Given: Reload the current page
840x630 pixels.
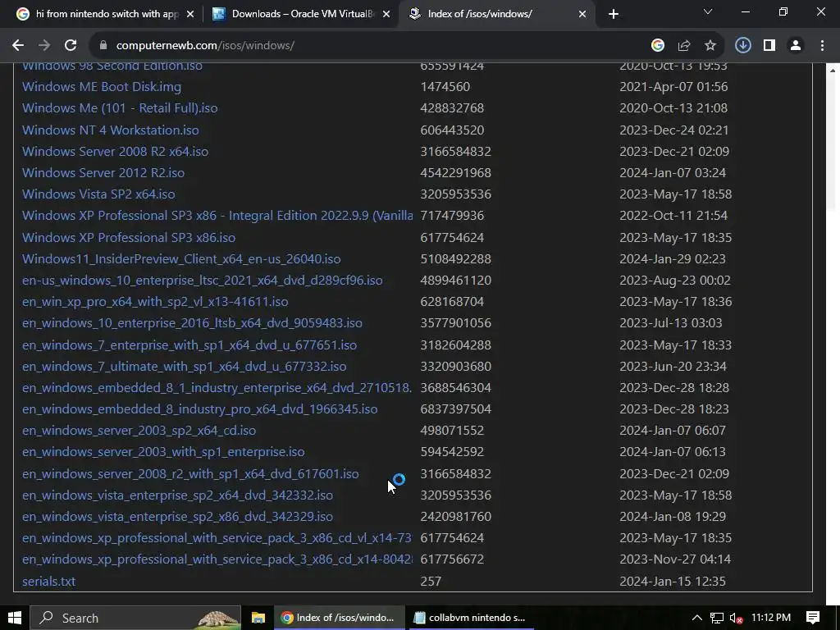Looking at the screenshot, I should click(71, 46).
